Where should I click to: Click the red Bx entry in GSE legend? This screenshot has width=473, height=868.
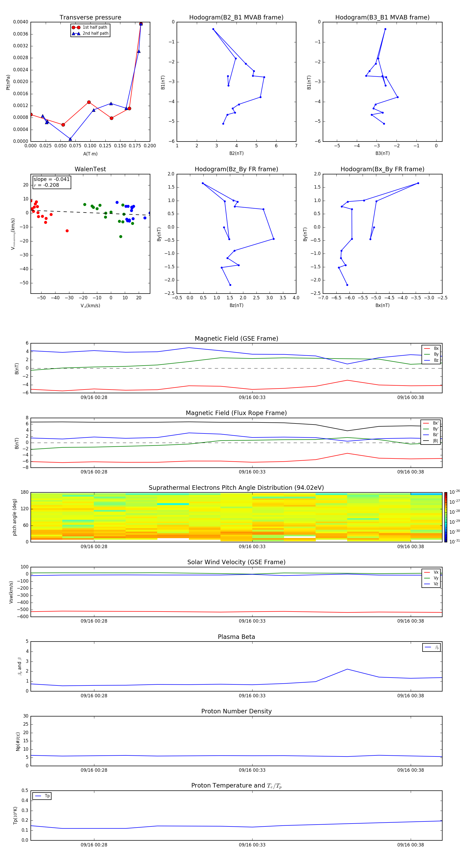point(431,349)
